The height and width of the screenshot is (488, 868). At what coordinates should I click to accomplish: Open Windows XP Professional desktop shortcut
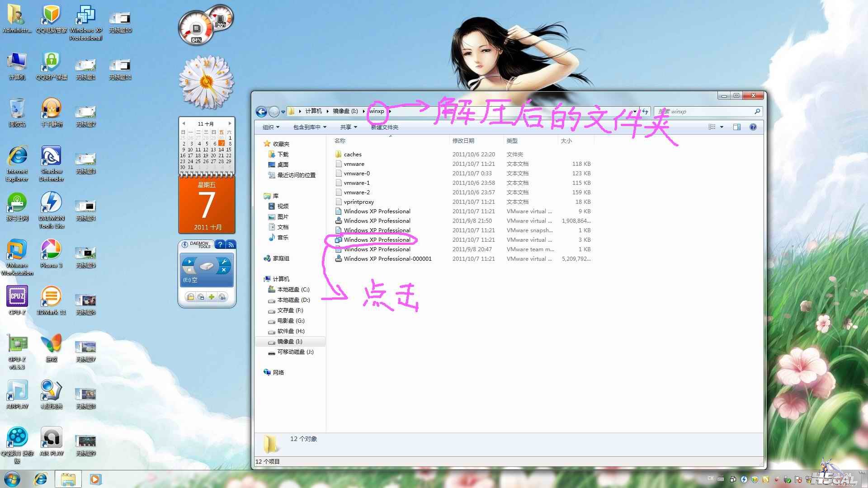(85, 23)
